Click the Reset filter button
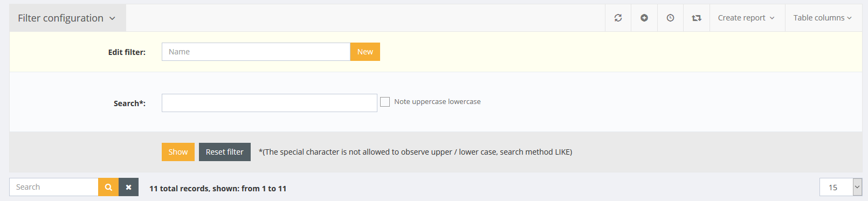The height and width of the screenshot is (201, 868). [x=224, y=152]
